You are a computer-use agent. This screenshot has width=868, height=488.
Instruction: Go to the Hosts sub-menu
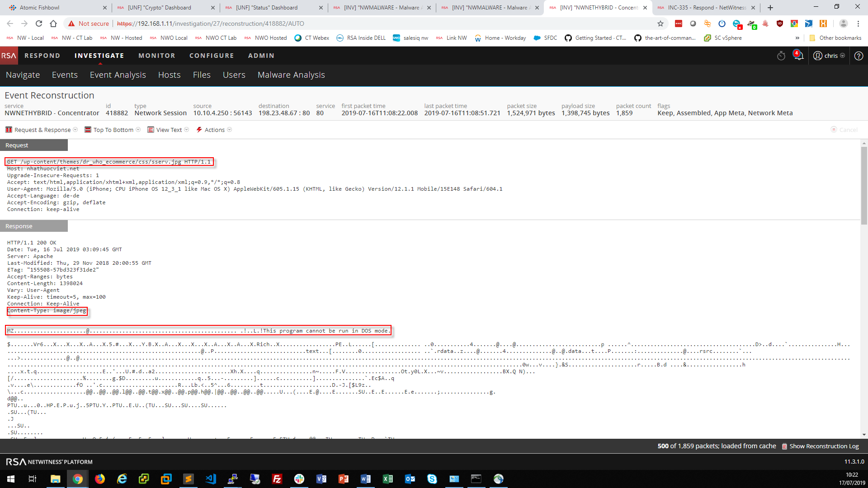[169, 75]
